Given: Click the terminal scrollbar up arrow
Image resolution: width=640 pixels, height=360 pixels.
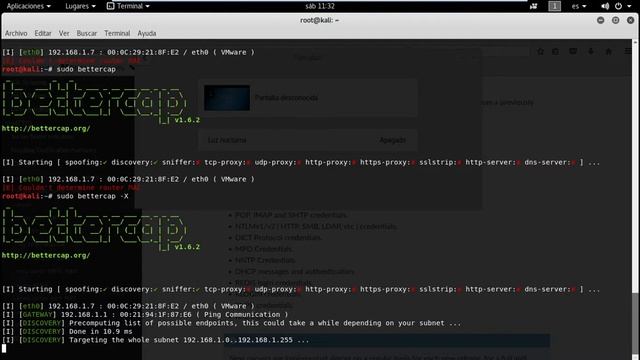Looking at the screenshot, I should (x=635, y=42).
